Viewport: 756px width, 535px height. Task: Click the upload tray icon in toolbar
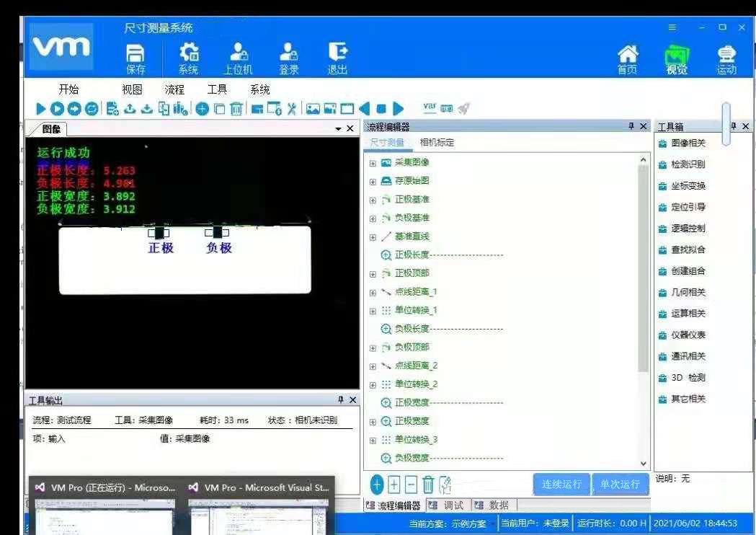click(130, 109)
